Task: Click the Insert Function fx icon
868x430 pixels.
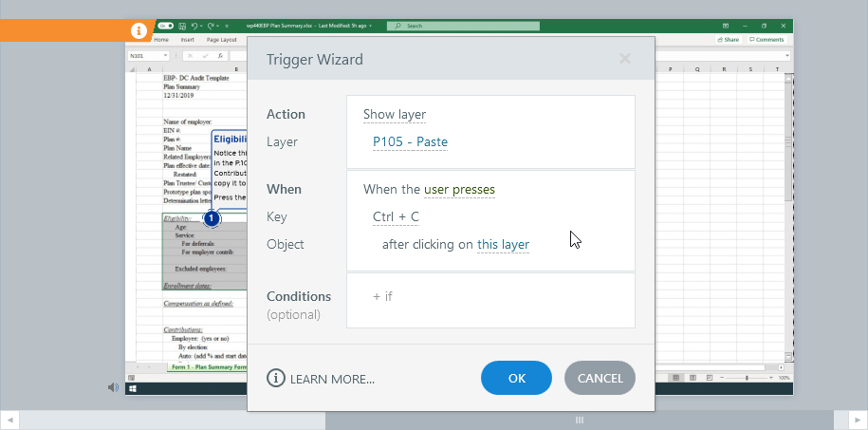Action: (220, 56)
